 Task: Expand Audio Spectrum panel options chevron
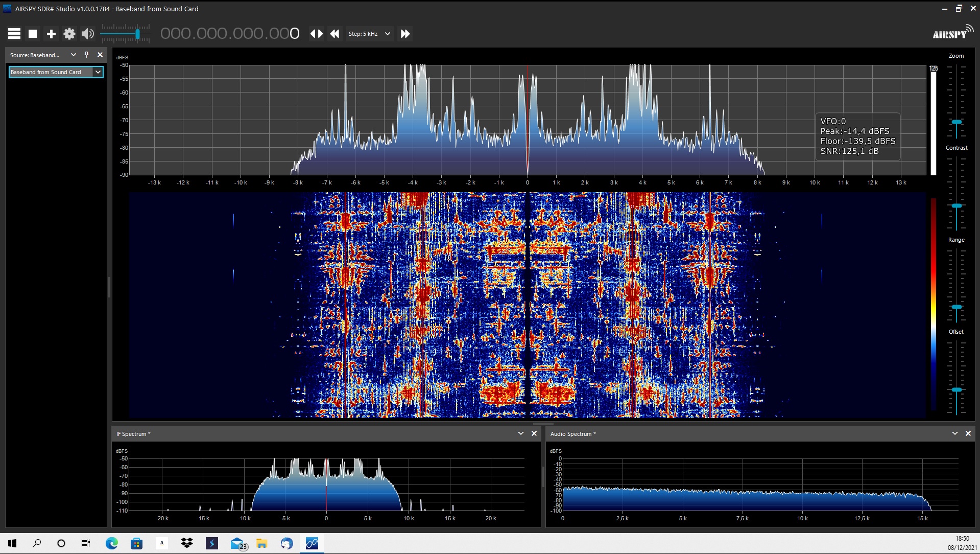pos(955,433)
